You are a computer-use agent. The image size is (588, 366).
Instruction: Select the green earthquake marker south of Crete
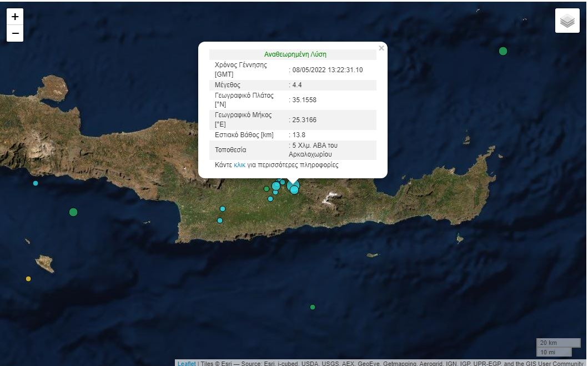[x=312, y=307]
